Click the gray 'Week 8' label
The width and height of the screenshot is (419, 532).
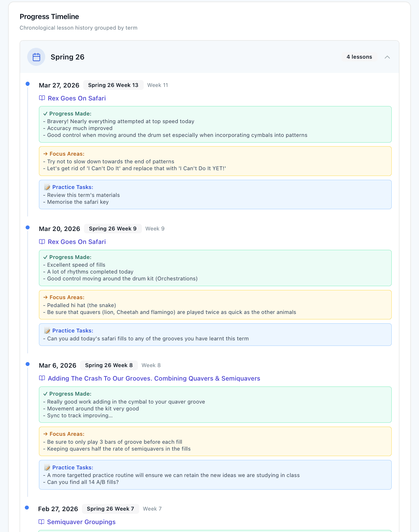[151, 365]
